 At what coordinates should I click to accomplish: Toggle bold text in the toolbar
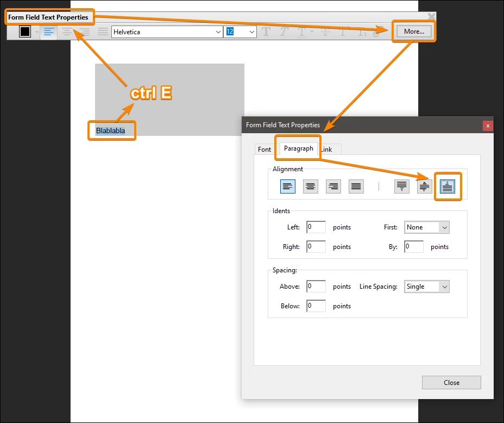coord(266,32)
